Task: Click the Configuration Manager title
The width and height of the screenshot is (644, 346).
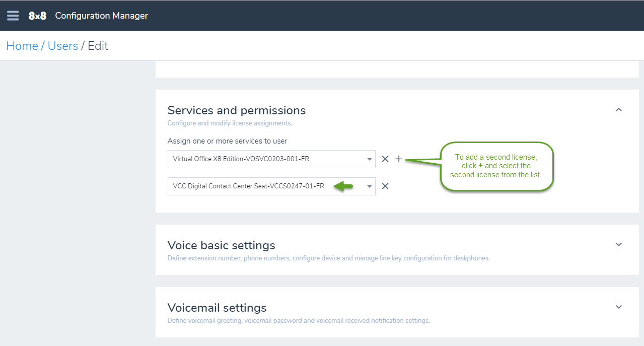Action: click(102, 16)
